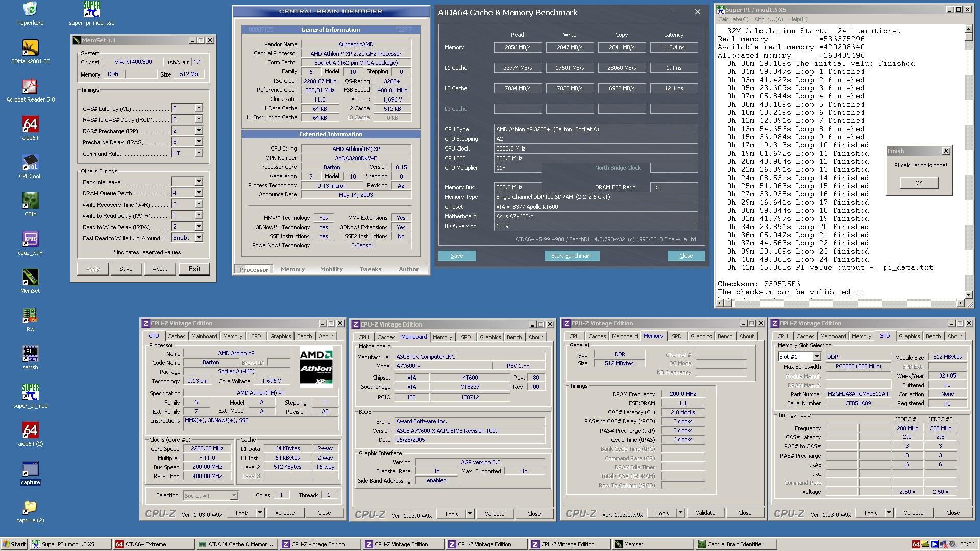980x551 pixels.
Task: Open Graphics tab in CPU-Z Memory window
Action: [x=701, y=336]
